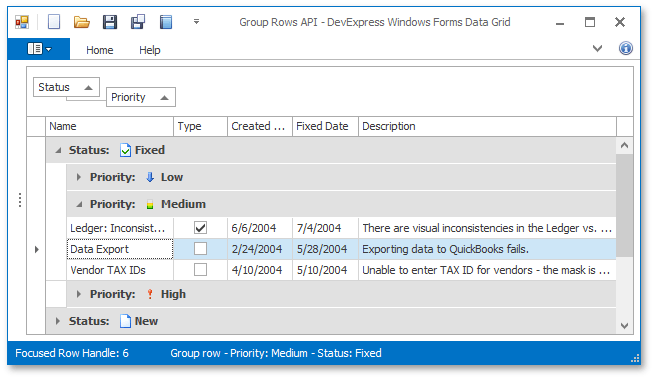654x379 pixels.
Task: Click the Status grouping column button
Action: 66,87
